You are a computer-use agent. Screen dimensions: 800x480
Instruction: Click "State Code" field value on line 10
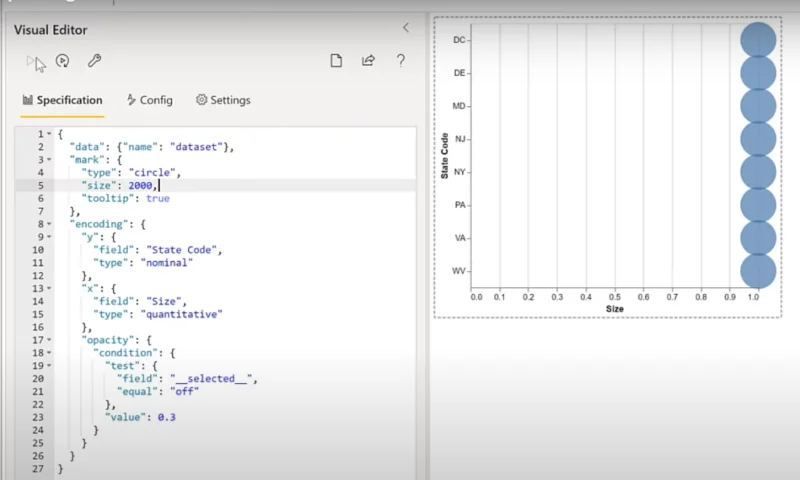point(182,250)
